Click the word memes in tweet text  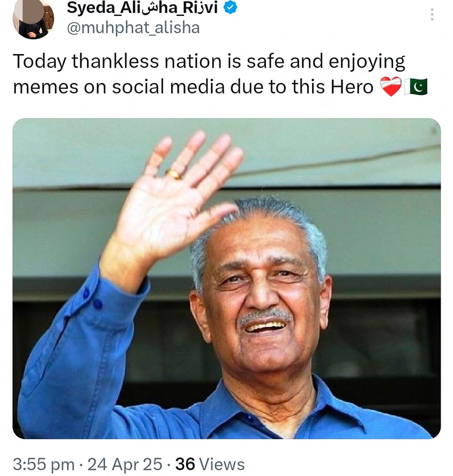(46, 87)
